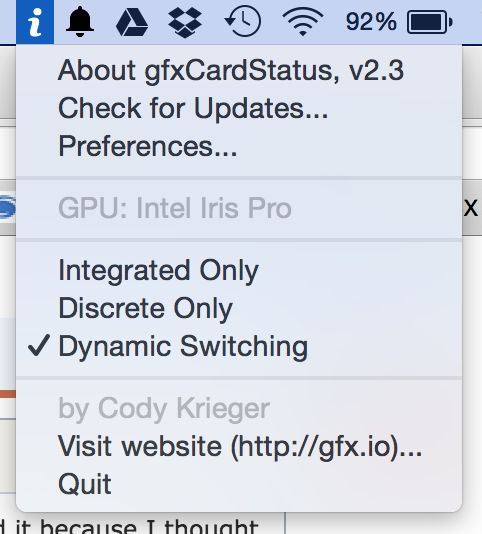This screenshot has width=482, height=534.
Task: Open the notification bell in the menu bar
Action: pos(80,21)
